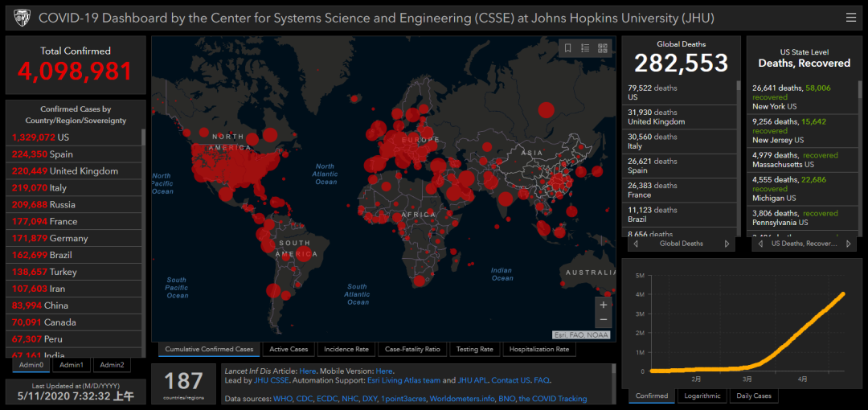Select the Admin0 tab
Viewport: 868px width, 410px height.
31,364
